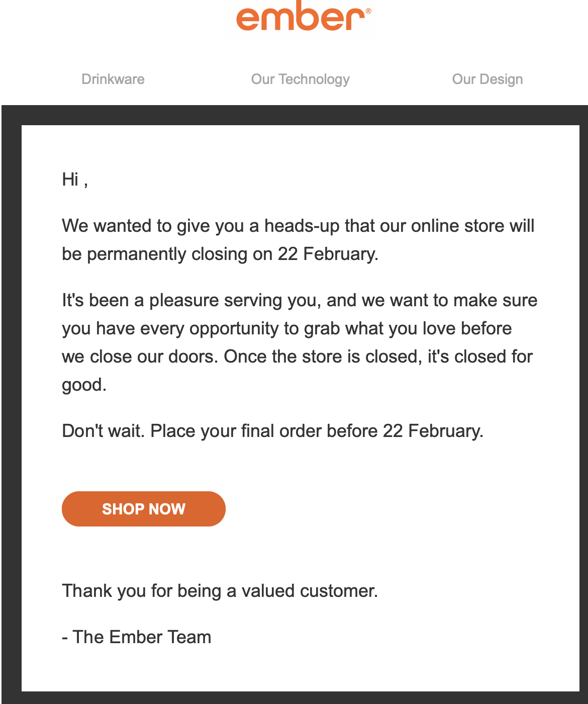
Task: Click the words "Don't wait."
Action: (x=103, y=431)
